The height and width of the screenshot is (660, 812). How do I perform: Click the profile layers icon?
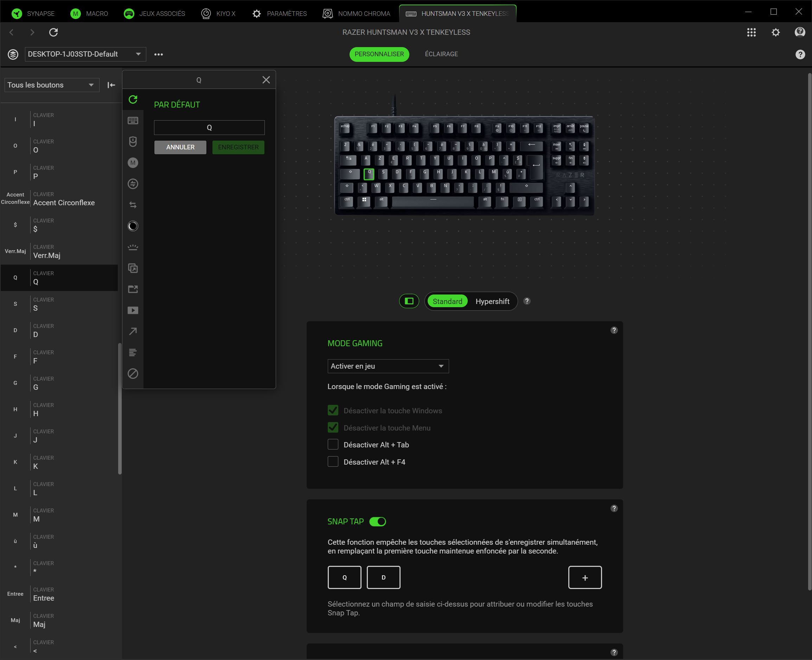(13, 54)
